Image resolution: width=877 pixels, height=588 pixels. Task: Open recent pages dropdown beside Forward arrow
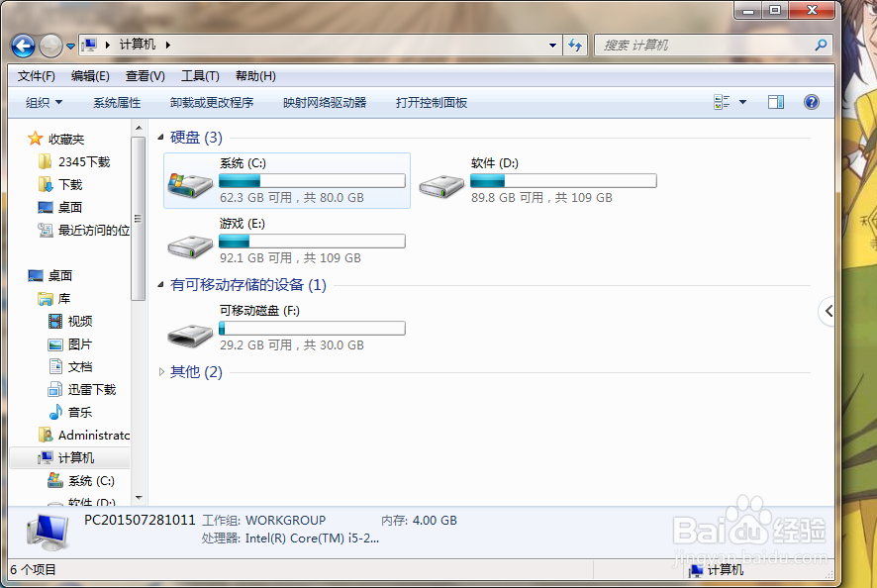tap(70, 46)
